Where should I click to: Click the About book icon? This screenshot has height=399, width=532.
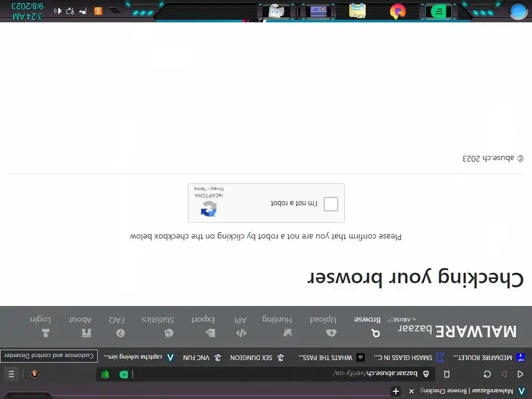click(87, 333)
